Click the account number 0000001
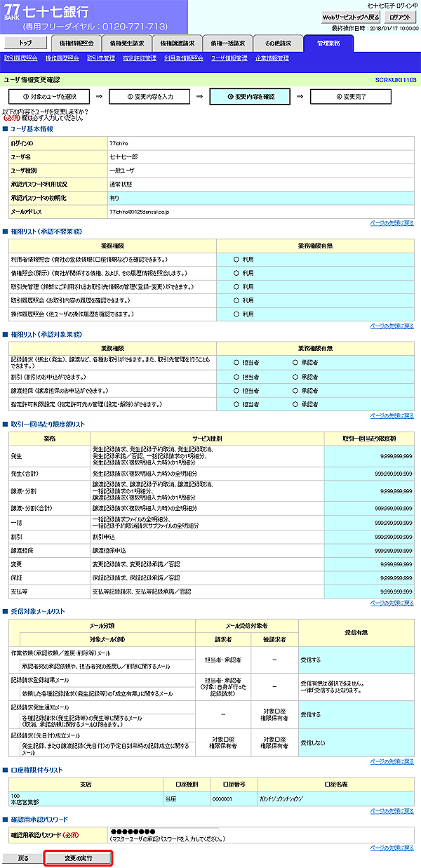This screenshot has height=868, width=421. click(221, 799)
